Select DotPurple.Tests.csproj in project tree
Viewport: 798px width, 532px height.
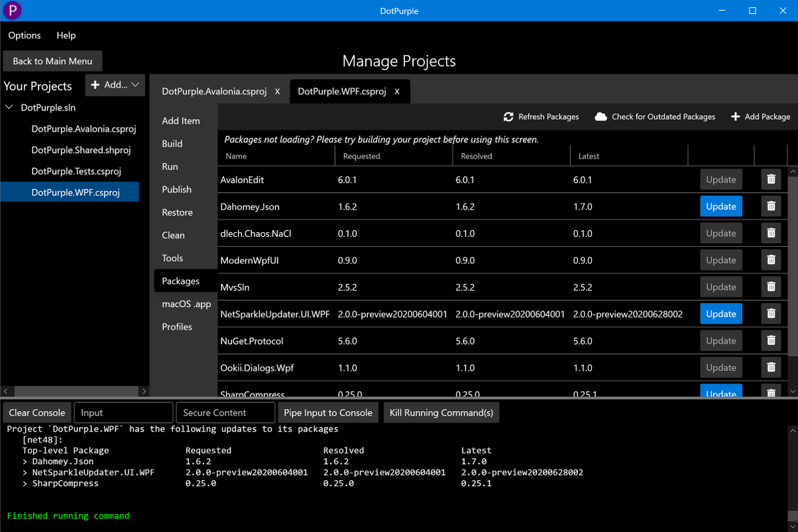pos(76,171)
